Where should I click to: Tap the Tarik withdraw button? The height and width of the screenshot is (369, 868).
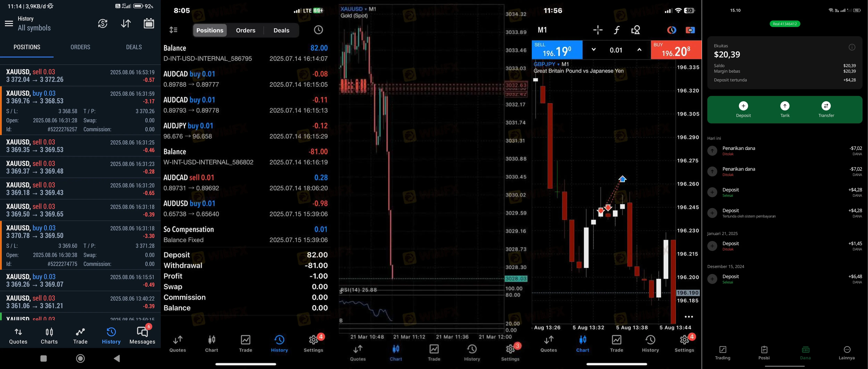[785, 109]
